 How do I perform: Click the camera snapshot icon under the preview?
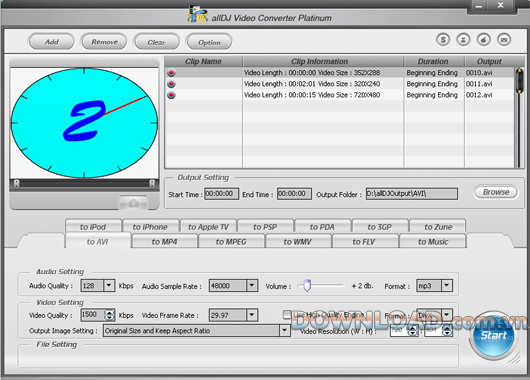133,203
